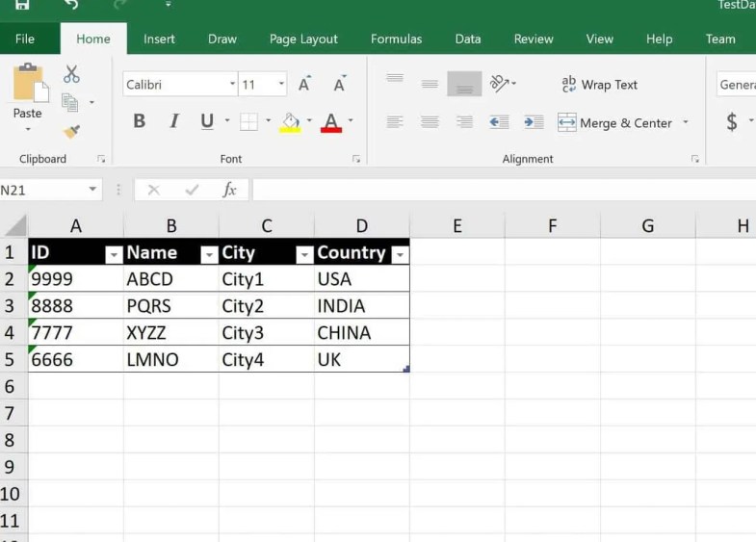Click the Top Align icon

(395, 78)
